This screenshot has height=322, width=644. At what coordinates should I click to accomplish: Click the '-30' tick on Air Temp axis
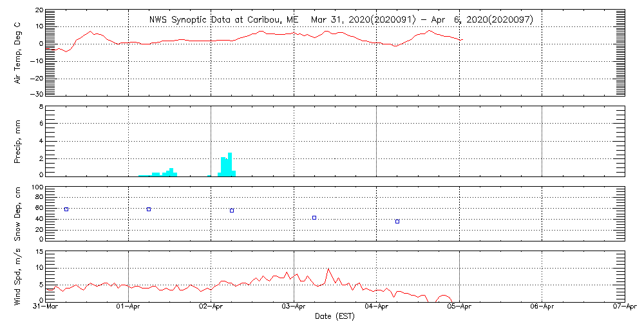(35, 94)
